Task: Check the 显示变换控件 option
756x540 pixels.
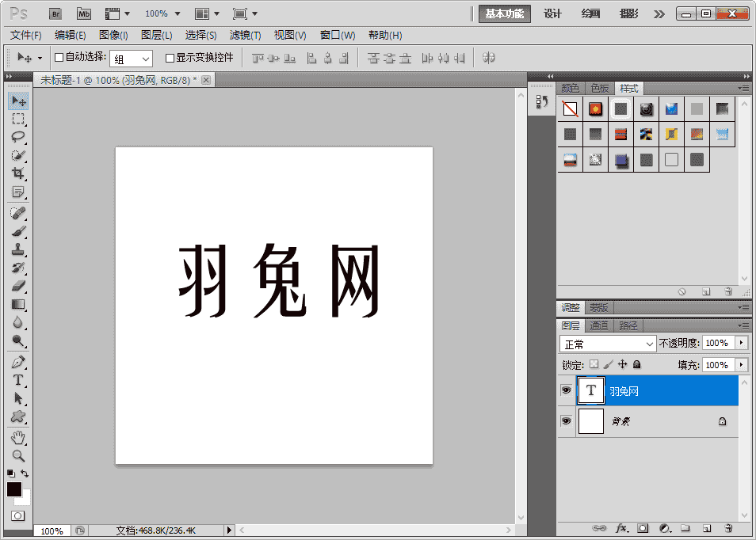Action: pos(170,58)
